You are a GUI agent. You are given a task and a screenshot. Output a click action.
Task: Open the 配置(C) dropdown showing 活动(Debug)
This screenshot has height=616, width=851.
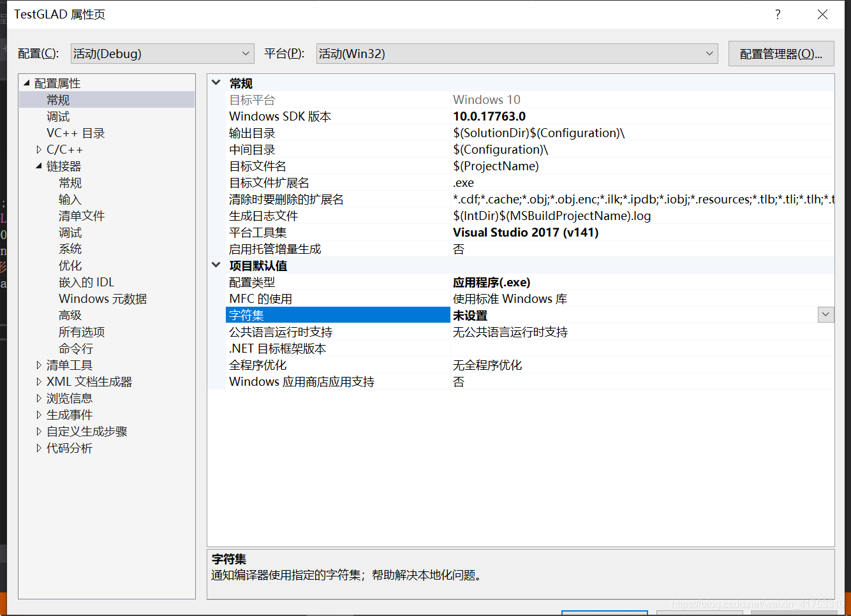coord(244,54)
